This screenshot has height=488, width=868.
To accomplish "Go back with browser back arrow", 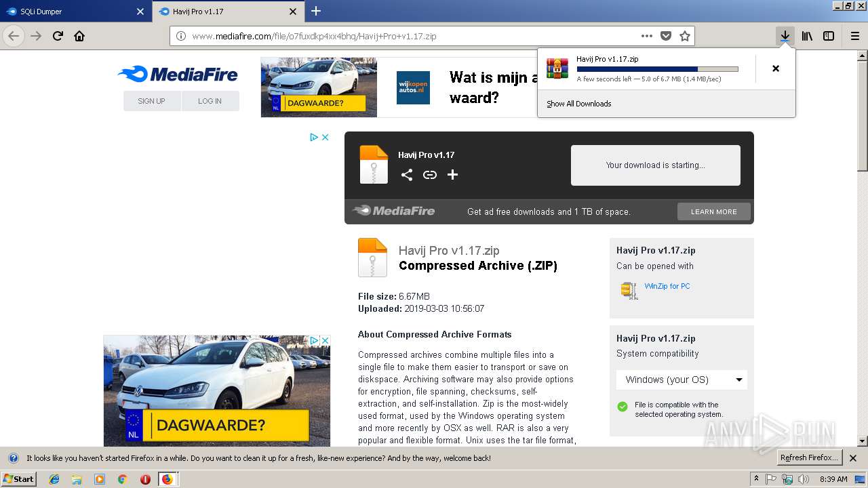I will point(14,36).
